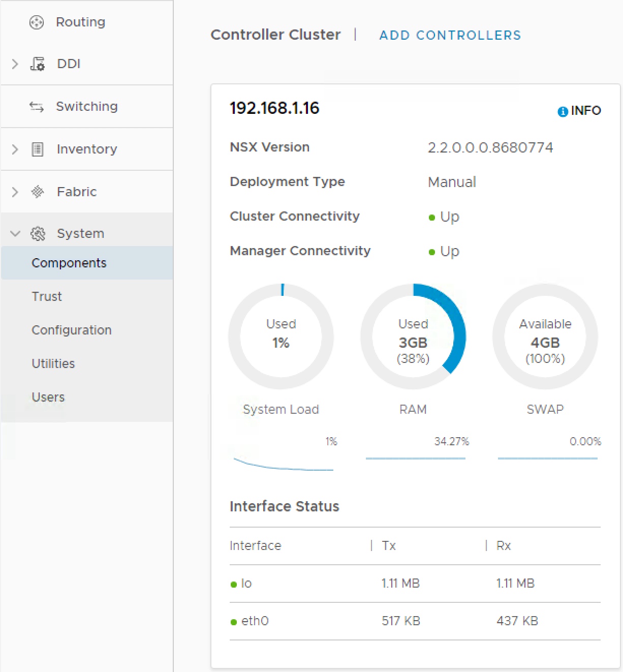This screenshot has height=672, width=623.
Task: Expand the Fabric section chevron
Action: (x=14, y=192)
